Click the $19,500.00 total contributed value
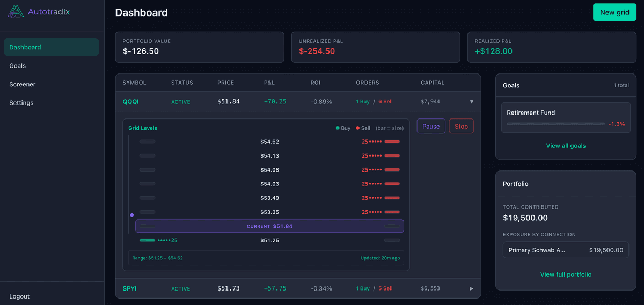The image size is (644, 305). tap(525, 218)
